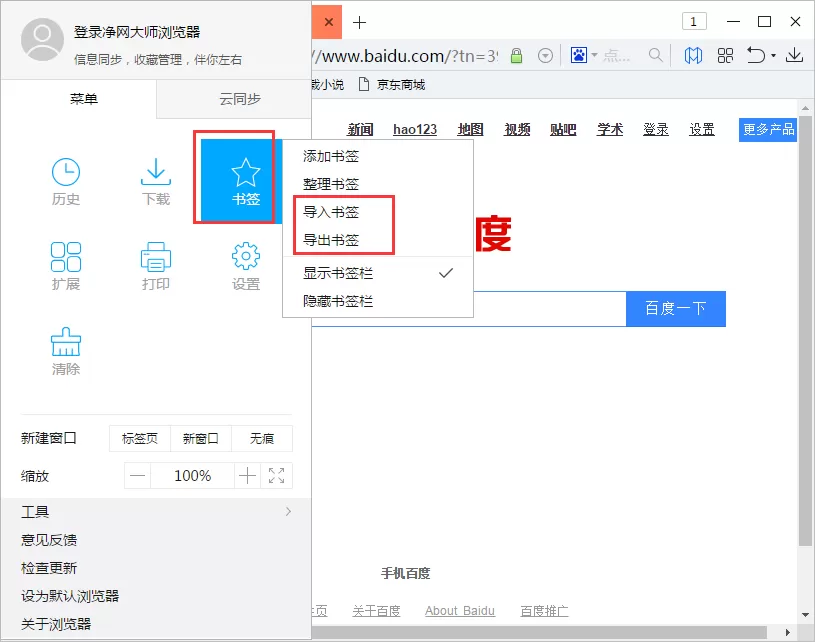Screen dimensions: 815x642
Task: Open the 学术 link
Action: (610, 129)
